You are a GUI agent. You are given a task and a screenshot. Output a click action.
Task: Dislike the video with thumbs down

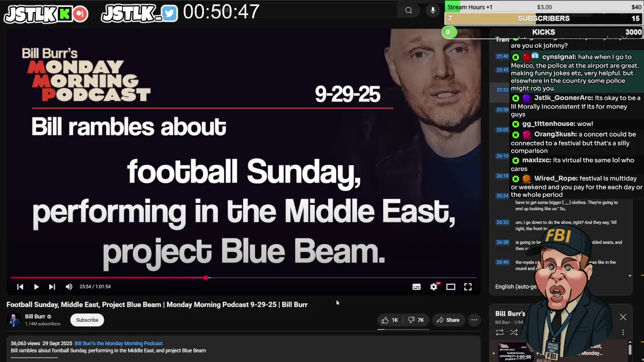point(416,320)
